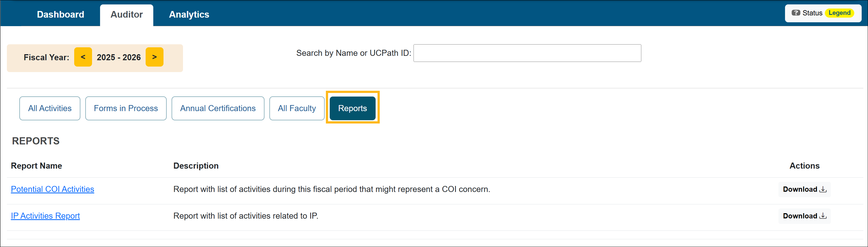This screenshot has height=247, width=868.
Task: Advance to next fiscal year arrow
Action: [154, 57]
